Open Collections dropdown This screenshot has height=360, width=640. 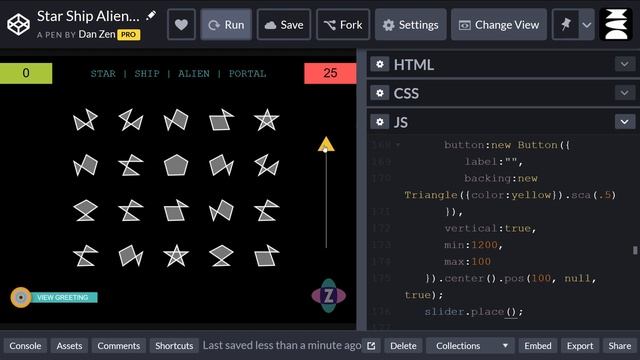(470, 346)
